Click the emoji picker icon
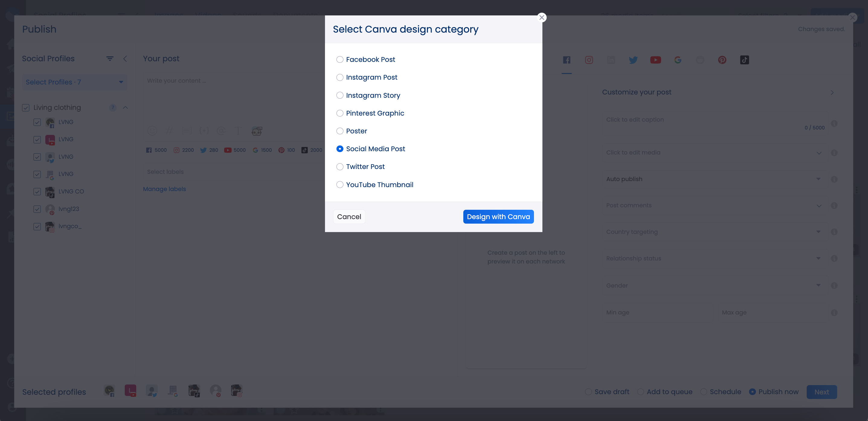The image size is (868, 421). pyautogui.click(x=152, y=131)
